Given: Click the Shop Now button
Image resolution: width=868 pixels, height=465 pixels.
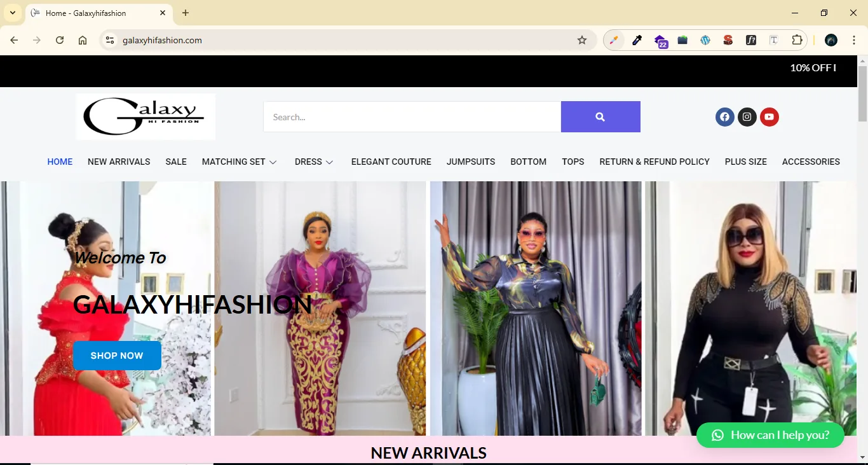Looking at the screenshot, I should point(117,356).
